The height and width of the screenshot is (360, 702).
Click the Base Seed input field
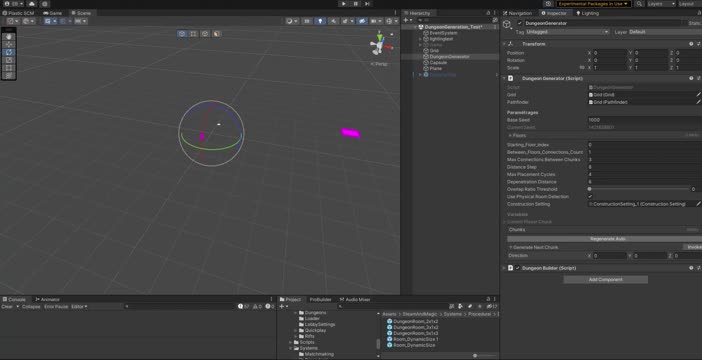point(644,120)
